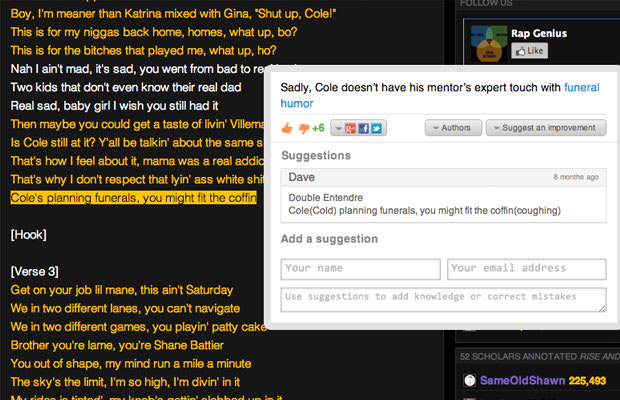Click SameOldShawn's 225,493 score
620x400 pixels.
click(587, 381)
